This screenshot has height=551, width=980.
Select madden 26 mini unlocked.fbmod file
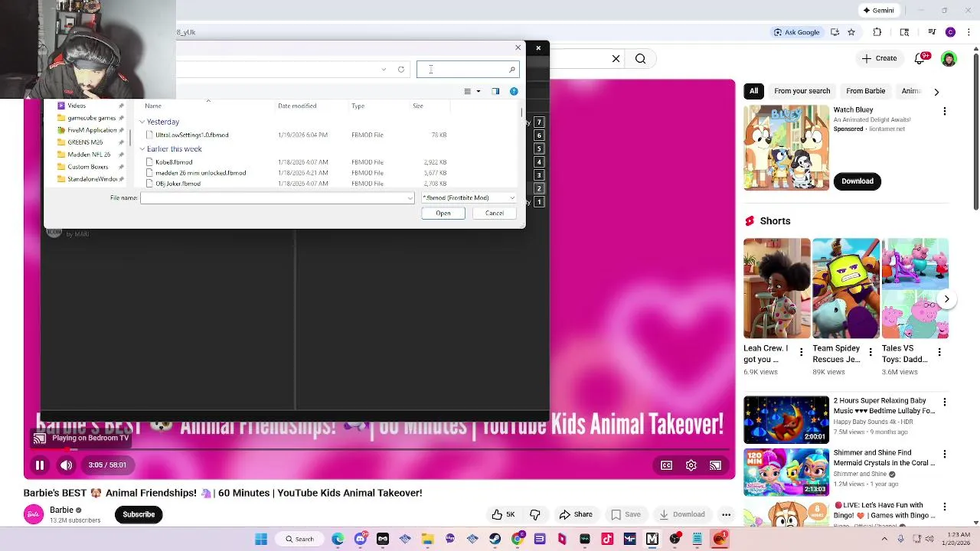(x=200, y=173)
